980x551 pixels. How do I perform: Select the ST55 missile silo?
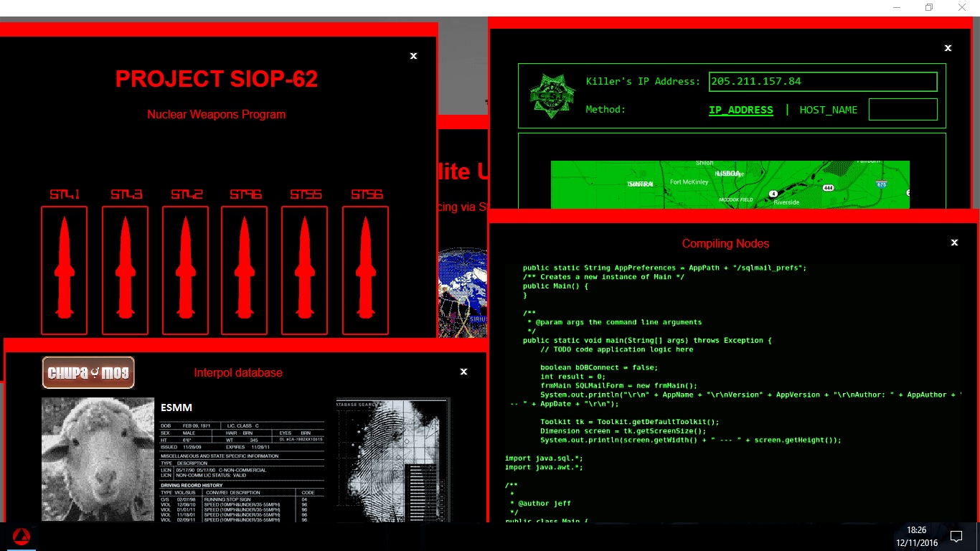(304, 270)
